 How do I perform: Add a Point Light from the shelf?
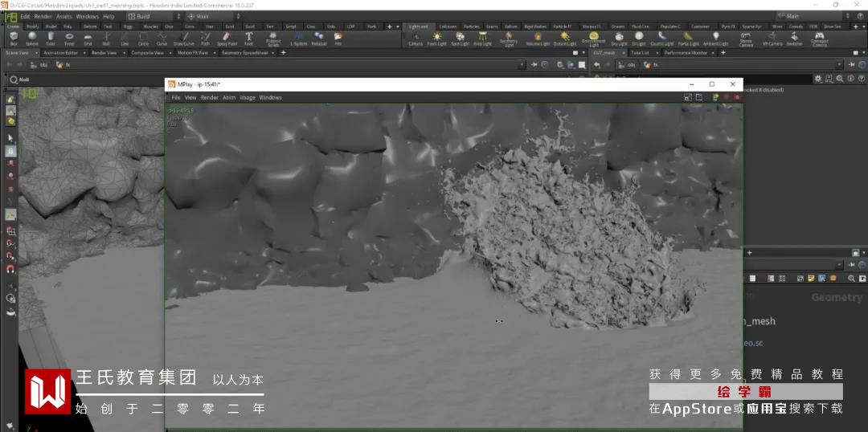(436, 39)
